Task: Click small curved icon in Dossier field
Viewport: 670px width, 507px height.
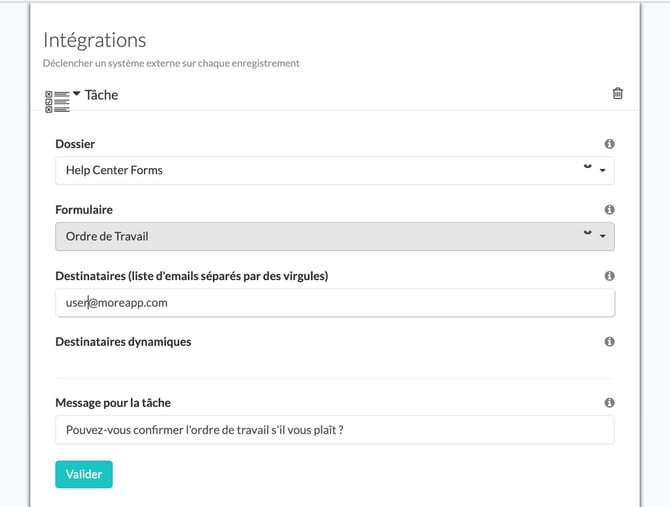Action: point(587,169)
